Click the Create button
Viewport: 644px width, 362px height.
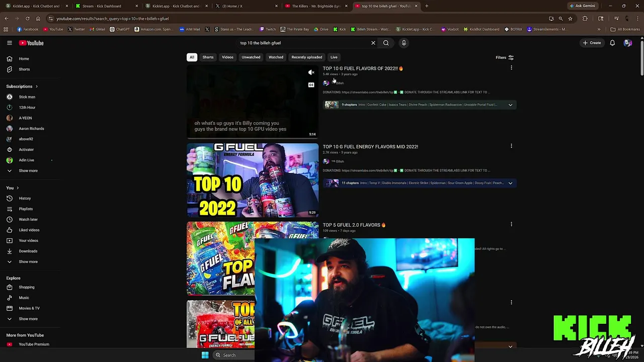point(592,43)
